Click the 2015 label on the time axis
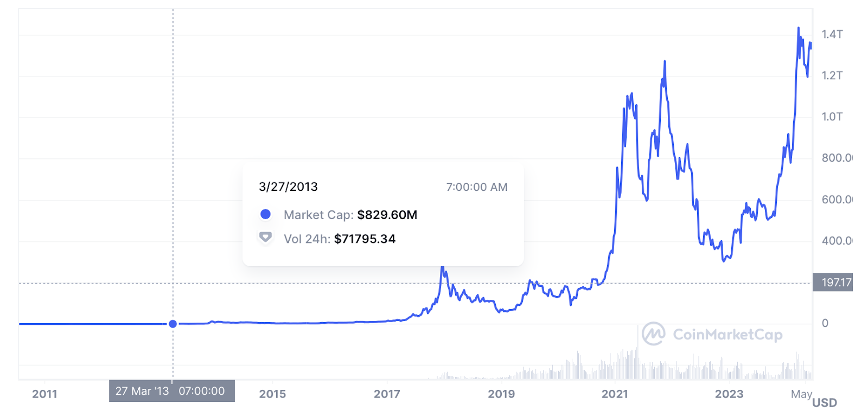The height and width of the screenshot is (417, 868). coord(272,394)
